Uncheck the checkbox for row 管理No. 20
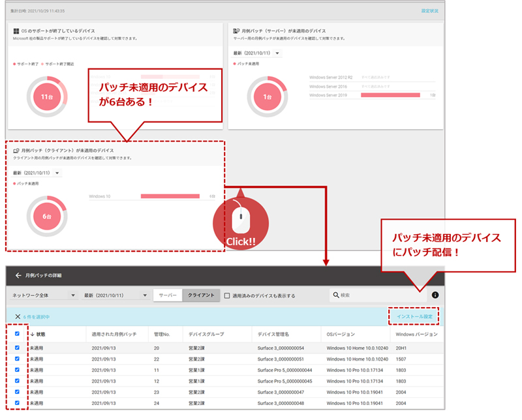 17,348
